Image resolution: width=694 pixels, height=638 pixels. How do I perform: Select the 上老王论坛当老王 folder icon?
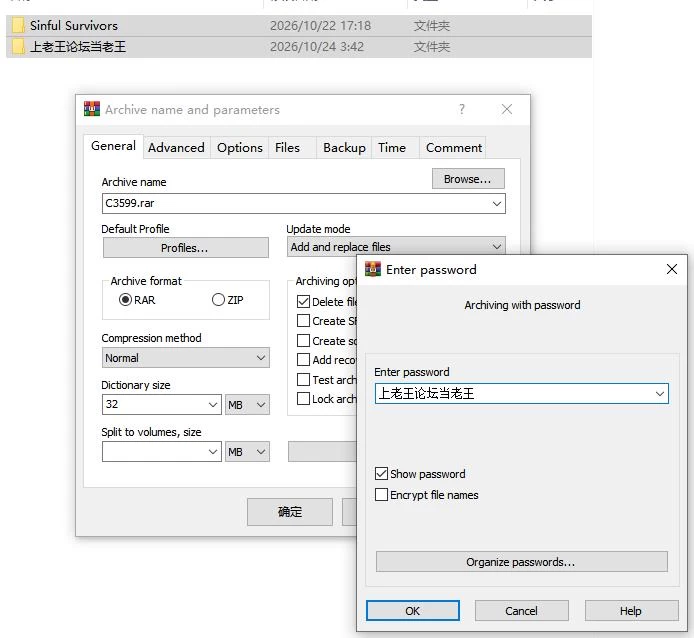tap(18, 46)
